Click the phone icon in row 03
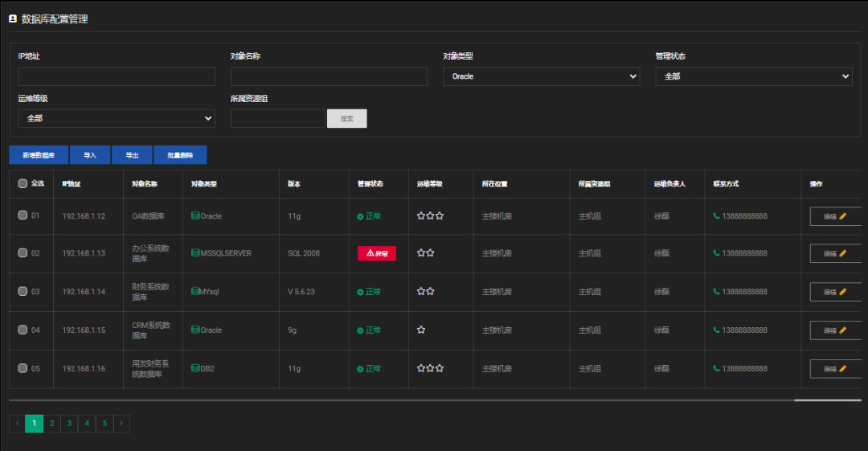Viewport: 868px width, 451px height. coord(716,291)
